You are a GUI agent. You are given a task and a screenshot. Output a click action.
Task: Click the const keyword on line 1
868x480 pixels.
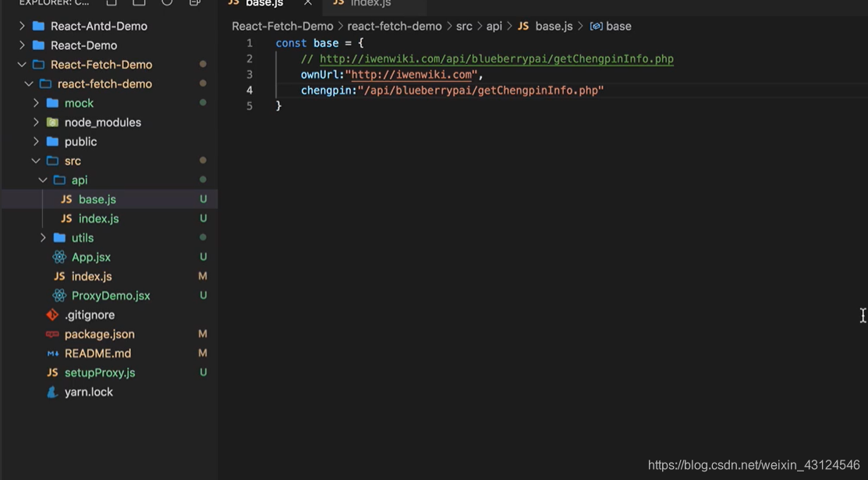[x=291, y=43]
